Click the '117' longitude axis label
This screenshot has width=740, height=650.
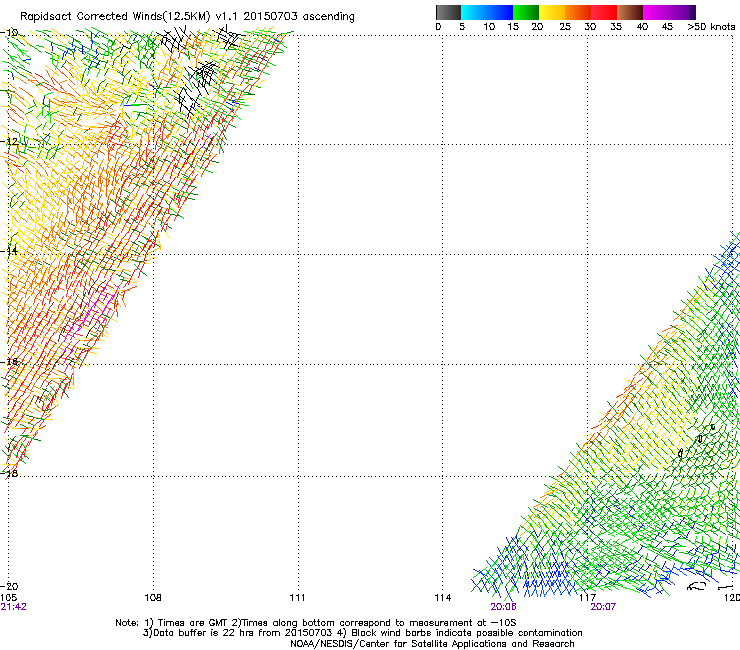(588, 598)
